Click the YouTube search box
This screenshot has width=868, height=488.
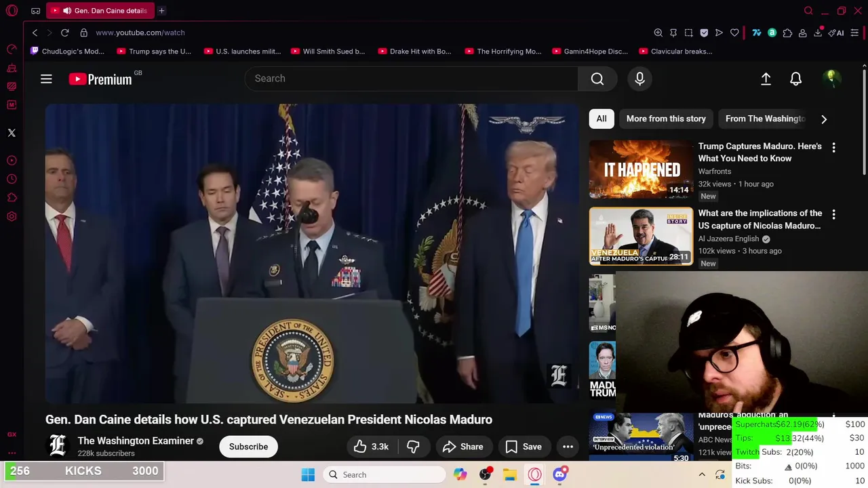pos(411,79)
